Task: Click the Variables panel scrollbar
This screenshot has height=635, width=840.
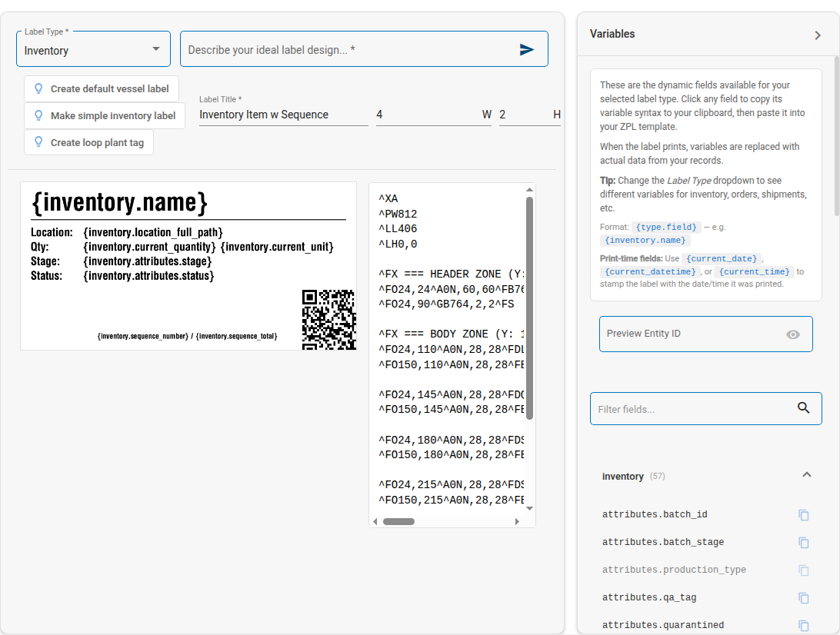Action: [837, 135]
